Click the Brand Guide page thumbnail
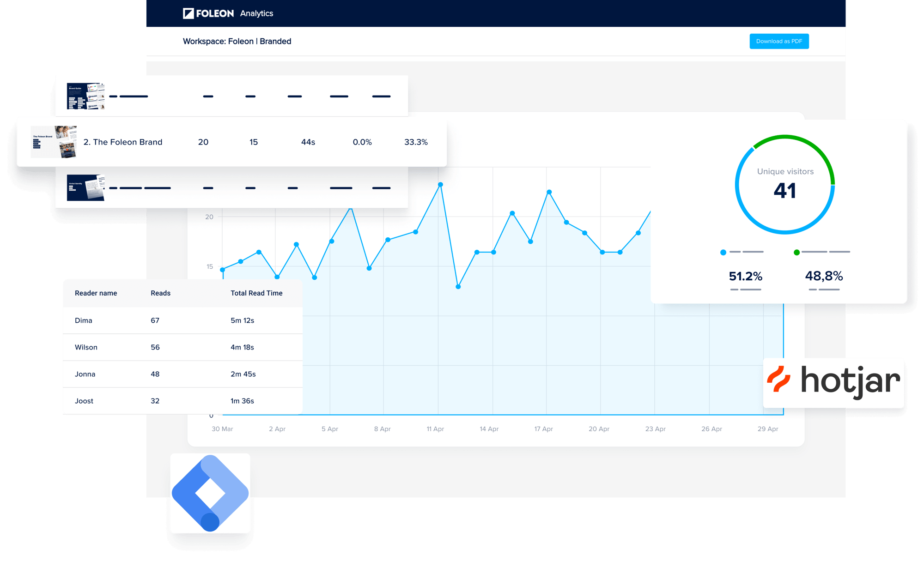924x561 pixels. [x=86, y=96]
